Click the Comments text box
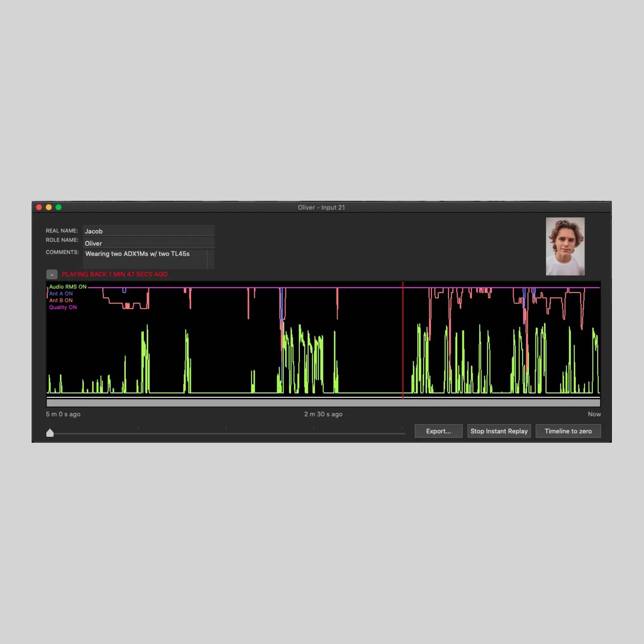Image resolution: width=644 pixels, height=644 pixels. point(145,259)
